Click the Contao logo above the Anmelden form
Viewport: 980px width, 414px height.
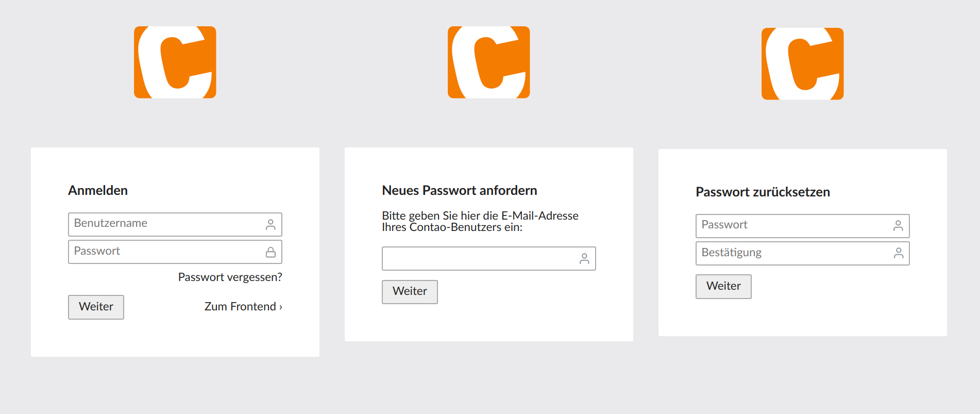(x=175, y=62)
